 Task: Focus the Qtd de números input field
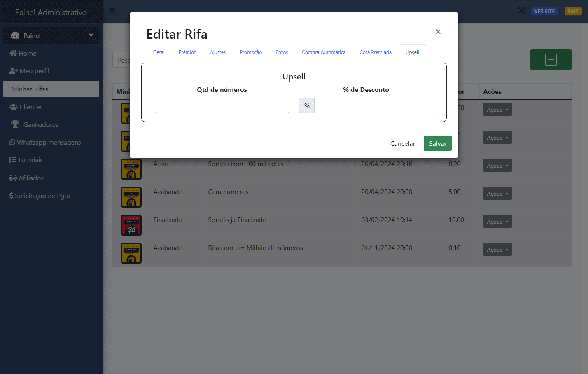pos(222,105)
